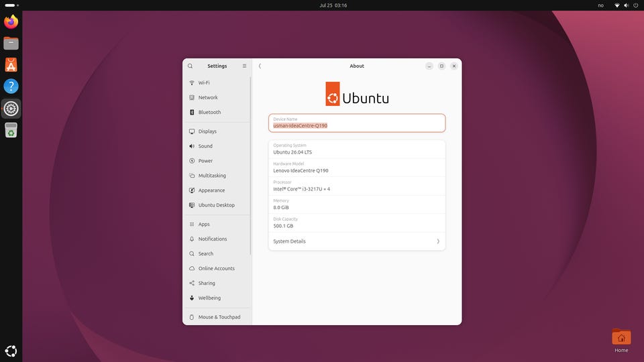
Task: Click the 'Intel Core i3-3217U' processor value
Action: (x=301, y=189)
